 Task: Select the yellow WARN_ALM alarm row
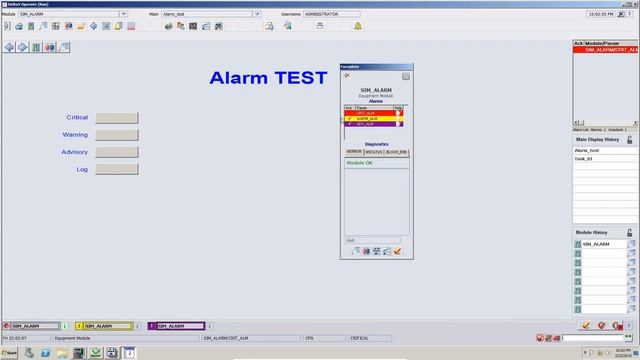coord(374,118)
